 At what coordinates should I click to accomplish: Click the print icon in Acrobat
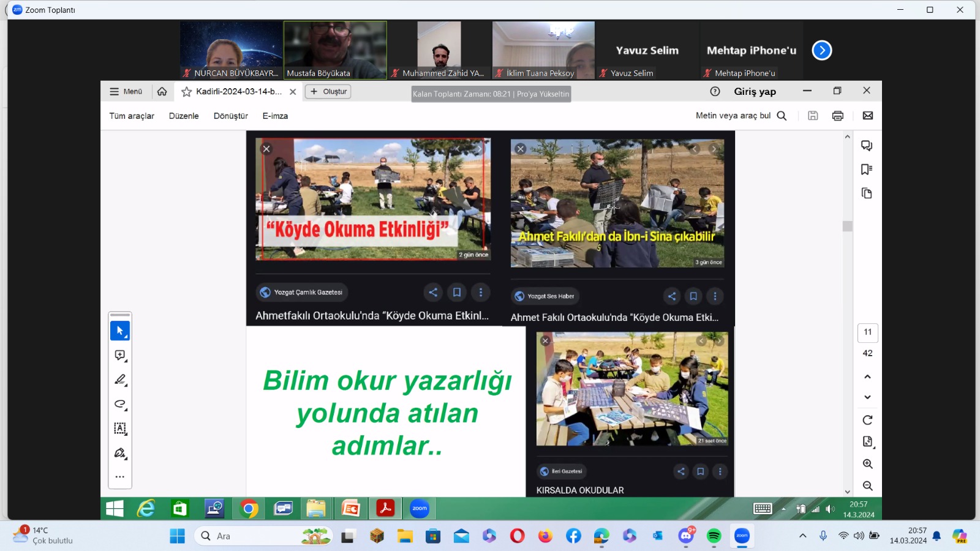click(838, 116)
